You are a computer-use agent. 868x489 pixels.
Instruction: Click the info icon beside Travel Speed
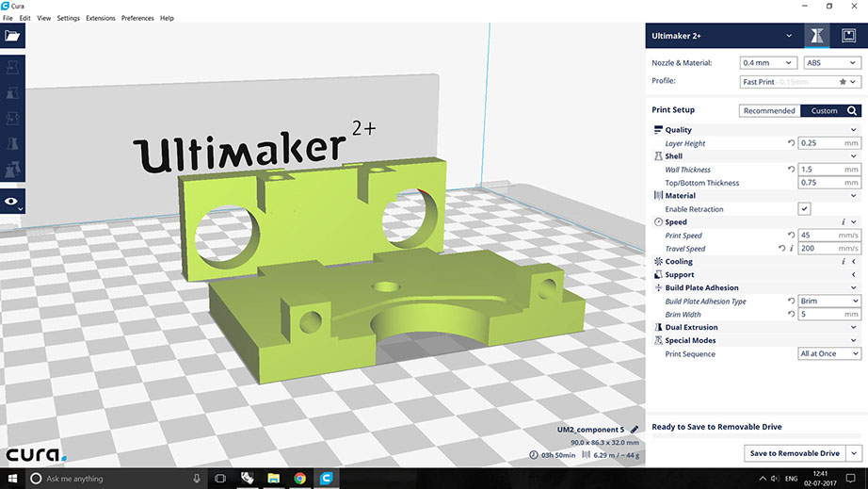pyautogui.click(x=792, y=249)
